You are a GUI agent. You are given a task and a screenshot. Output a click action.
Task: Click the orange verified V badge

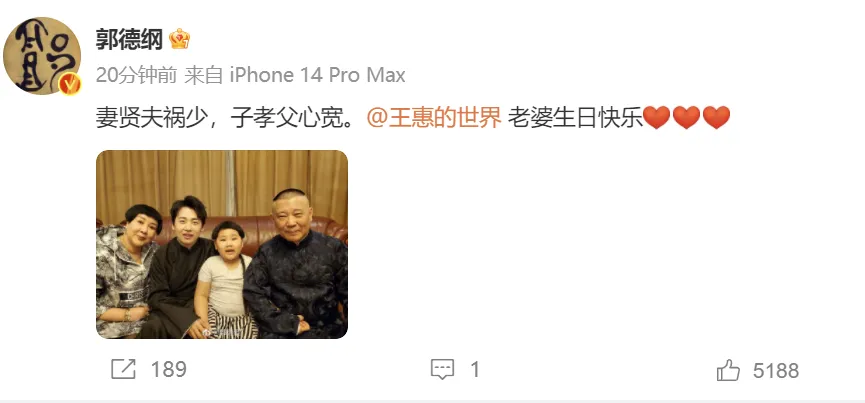click(70, 84)
